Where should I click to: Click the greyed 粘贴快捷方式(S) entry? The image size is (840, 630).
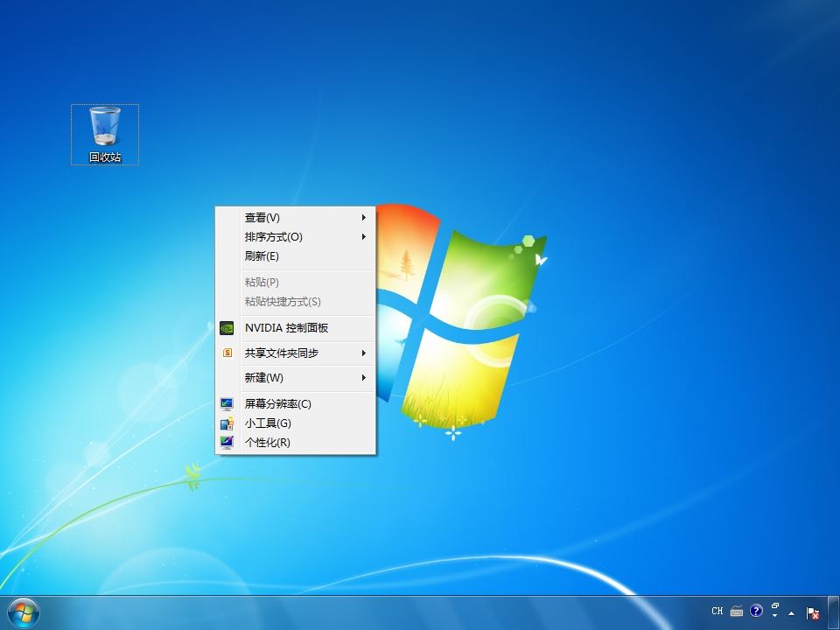point(295,302)
